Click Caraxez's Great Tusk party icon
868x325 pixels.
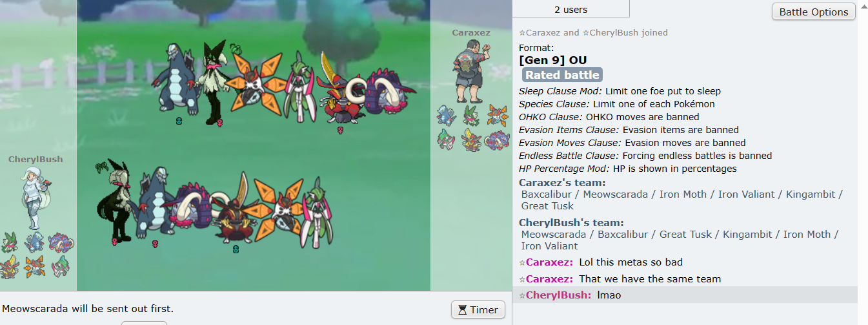click(498, 140)
